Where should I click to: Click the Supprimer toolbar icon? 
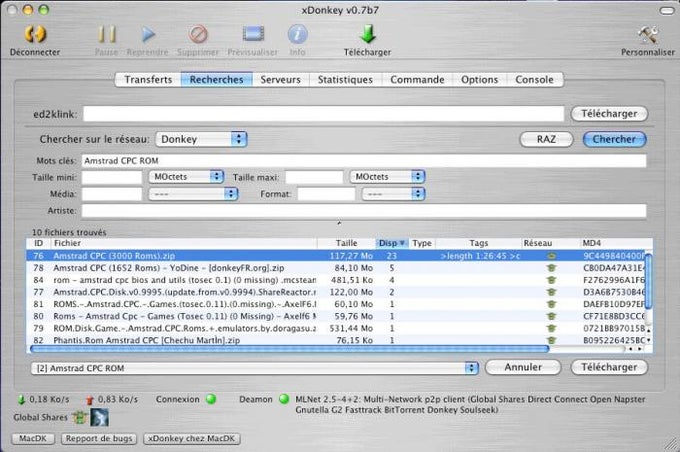click(198, 34)
